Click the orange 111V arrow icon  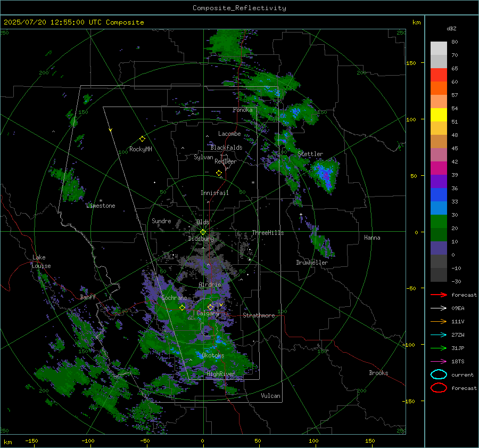pos(439,321)
